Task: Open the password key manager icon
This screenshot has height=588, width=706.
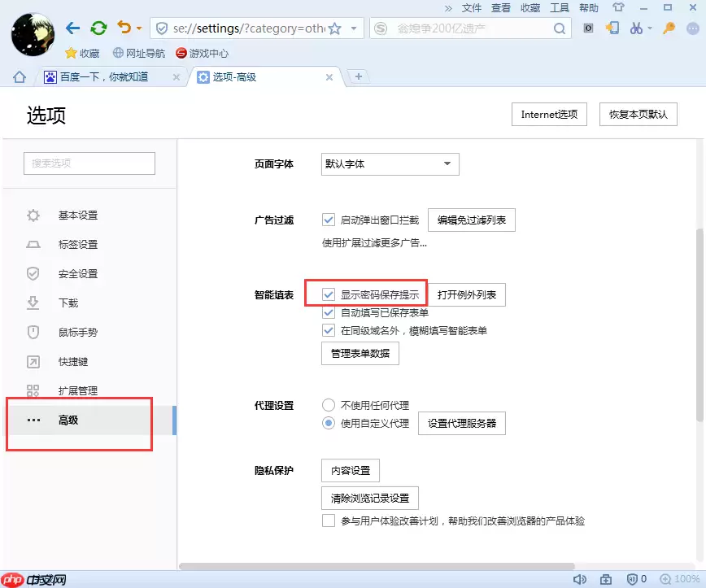Action: tap(670, 28)
